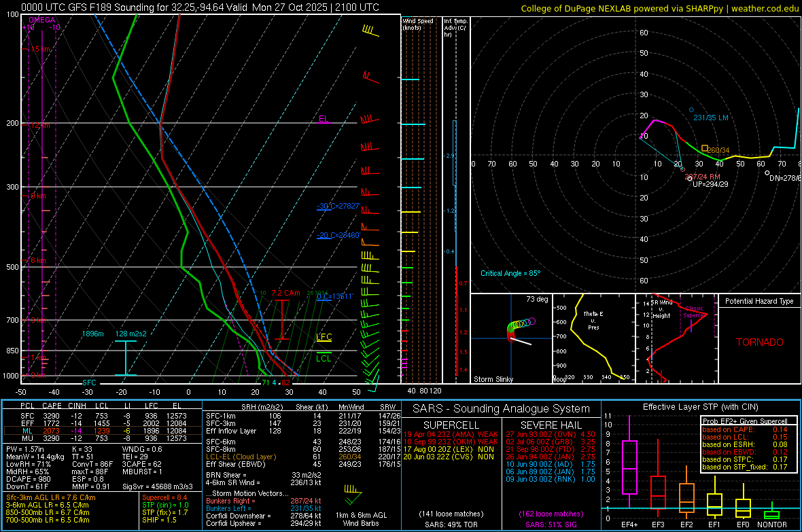This screenshot has height=532, width=802.
Task: Click the 0 C=13511' freezing level label
Action: [x=335, y=296]
